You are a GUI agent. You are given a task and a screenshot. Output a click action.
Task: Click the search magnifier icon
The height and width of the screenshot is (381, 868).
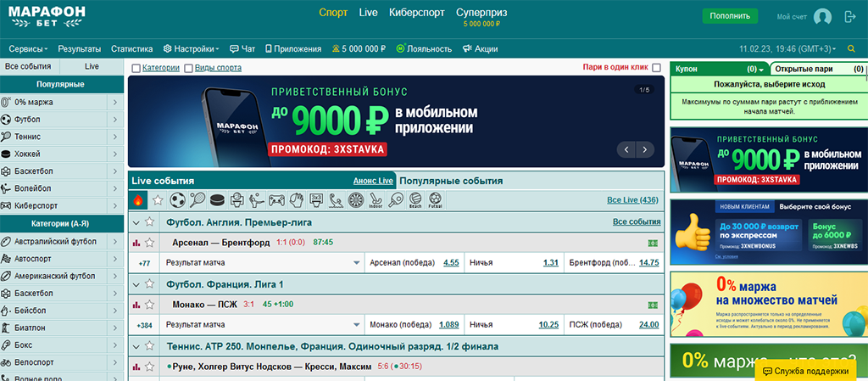click(851, 48)
